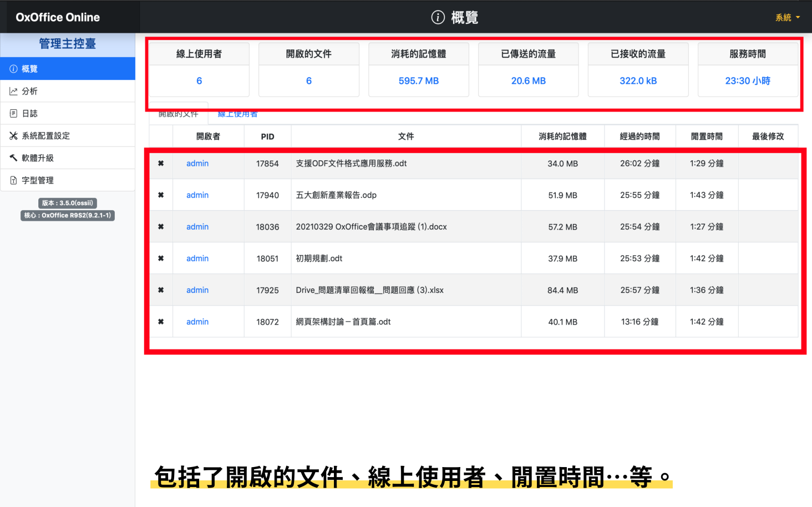Screen dimensions: 812x507
Task: Select 軟體升級 in the sidebar
Action: click(68, 158)
